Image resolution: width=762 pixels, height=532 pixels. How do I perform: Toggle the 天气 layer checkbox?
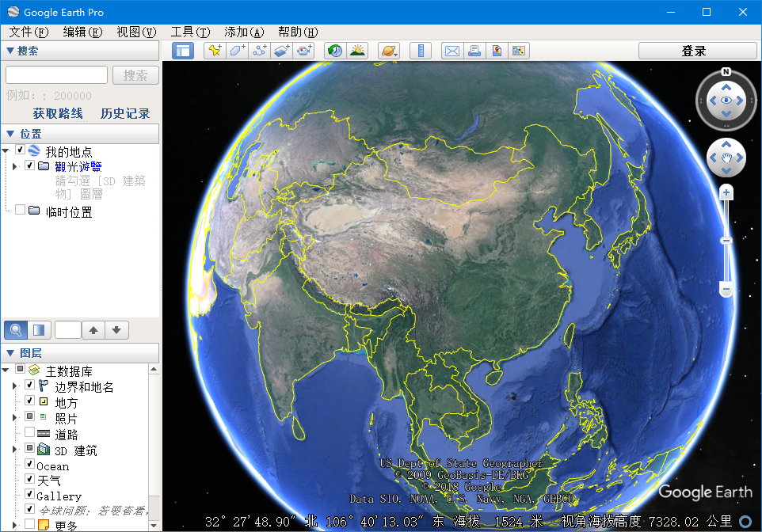29,478
